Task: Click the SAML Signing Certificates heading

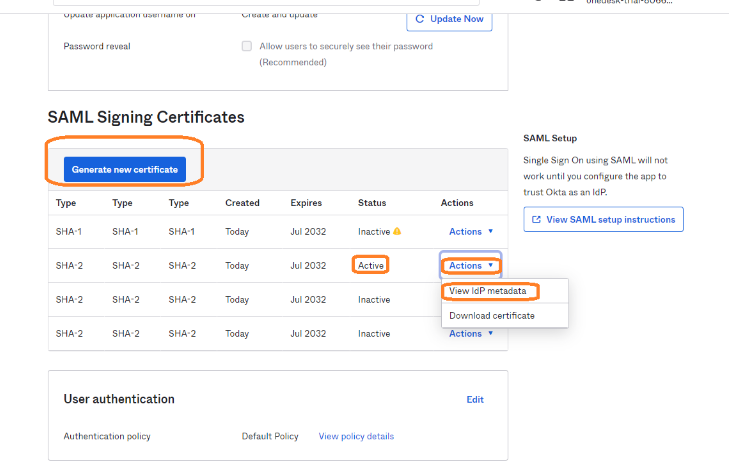Action: tap(146, 117)
